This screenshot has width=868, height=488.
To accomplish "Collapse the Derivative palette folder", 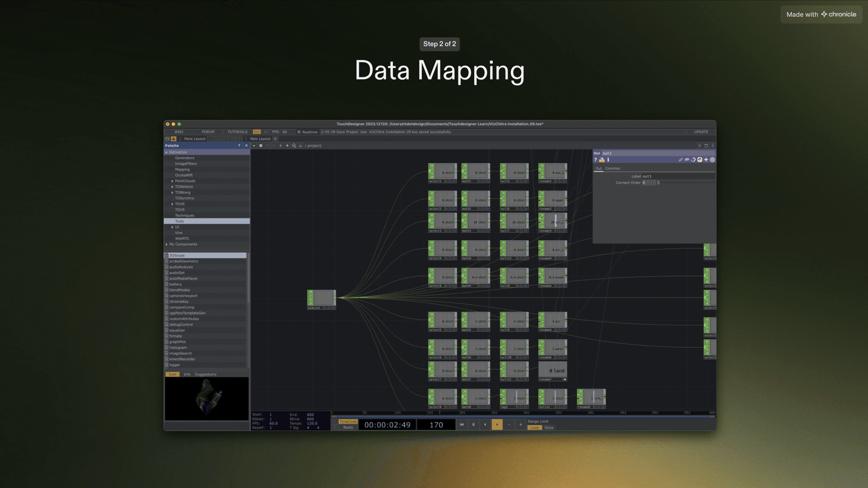I will 167,152.
